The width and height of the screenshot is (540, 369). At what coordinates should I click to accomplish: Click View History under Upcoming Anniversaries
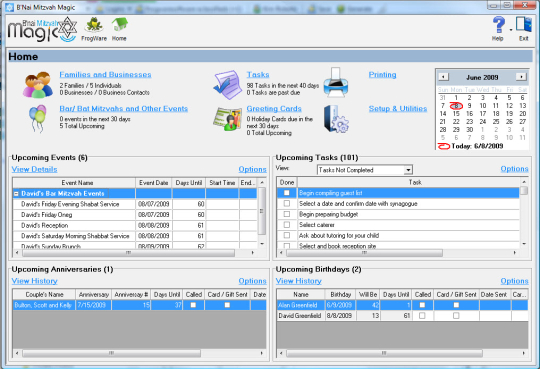34,281
